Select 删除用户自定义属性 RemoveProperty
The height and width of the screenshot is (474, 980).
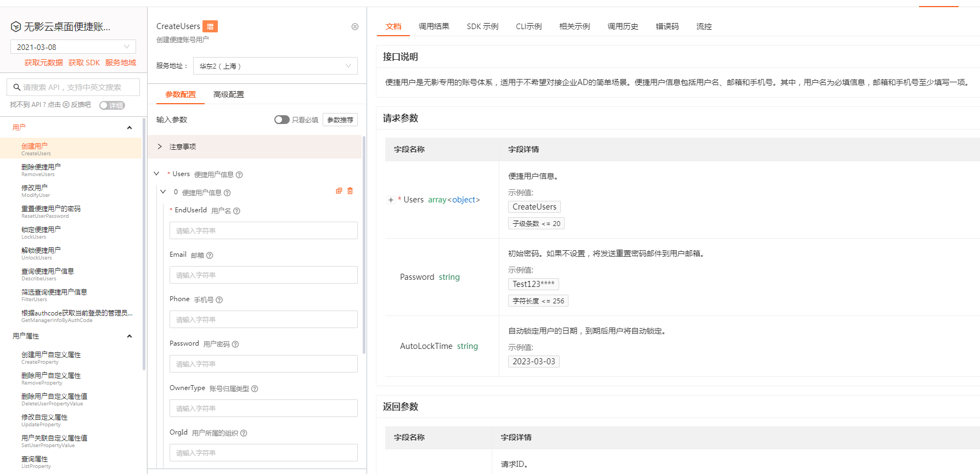pyautogui.click(x=71, y=378)
